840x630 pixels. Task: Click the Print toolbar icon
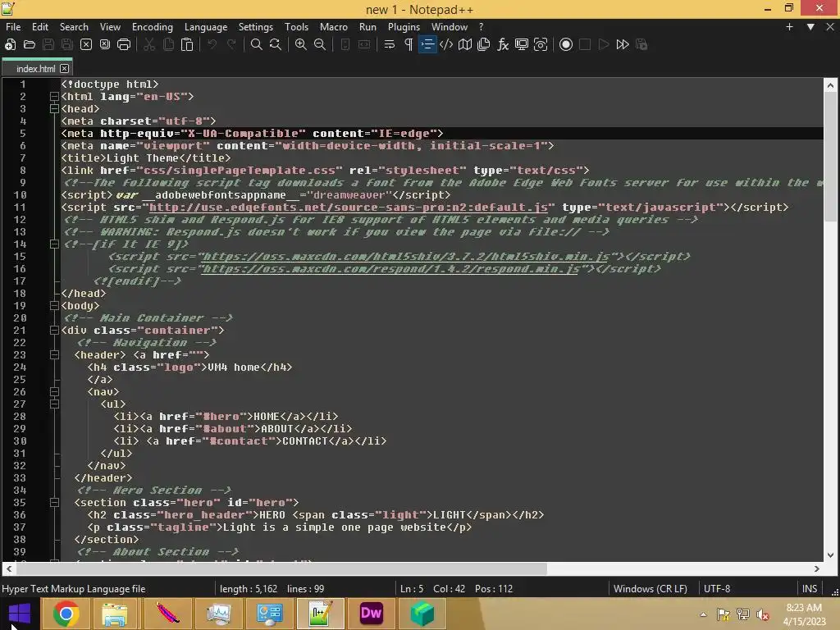coord(124,44)
